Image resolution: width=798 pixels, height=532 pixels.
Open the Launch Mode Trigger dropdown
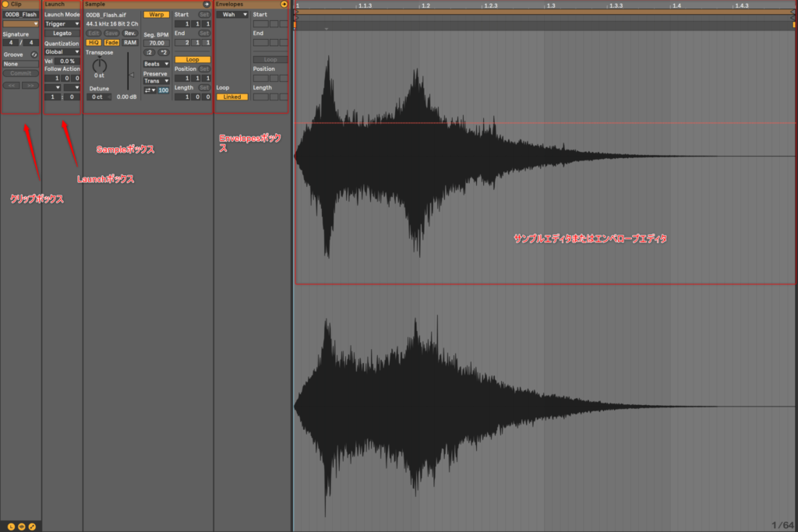62,24
